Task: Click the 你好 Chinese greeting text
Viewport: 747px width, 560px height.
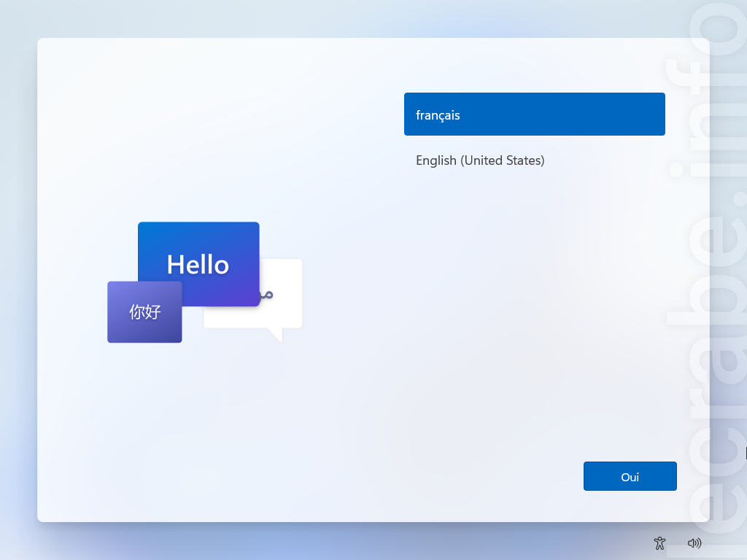Action: 145,312
